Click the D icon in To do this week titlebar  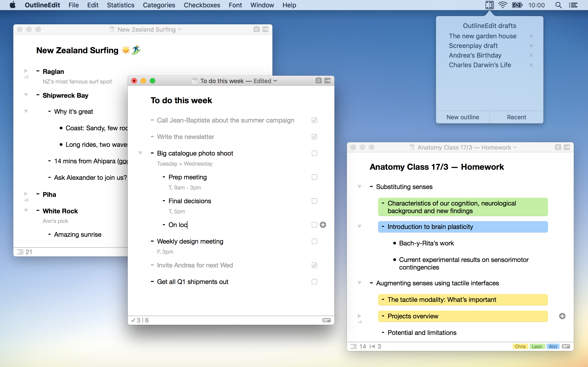pyautogui.click(x=318, y=81)
